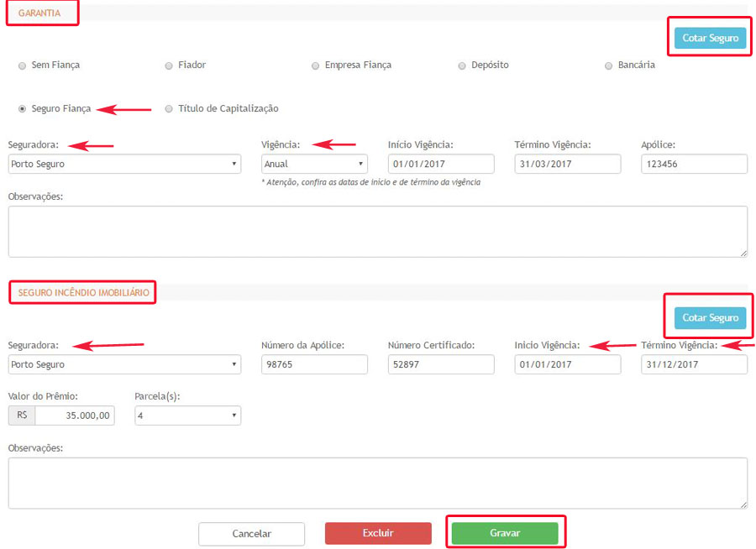Viewport: 756px width, 549px height.
Task: Click the Valor do Prêmio amount field
Action: [74, 416]
